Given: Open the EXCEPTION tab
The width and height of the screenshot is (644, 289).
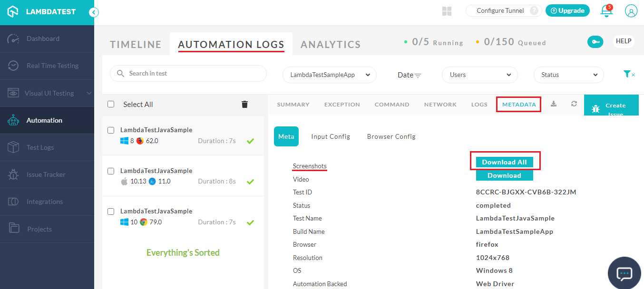Looking at the screenshot, I should 342,105.
